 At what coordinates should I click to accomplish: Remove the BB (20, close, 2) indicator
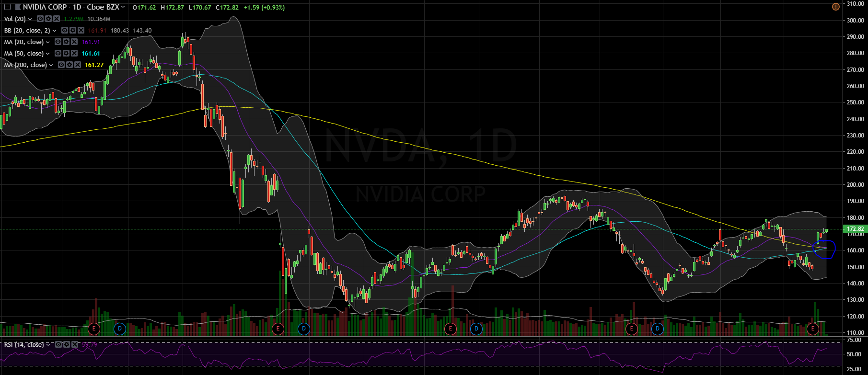tap(81, 31)
